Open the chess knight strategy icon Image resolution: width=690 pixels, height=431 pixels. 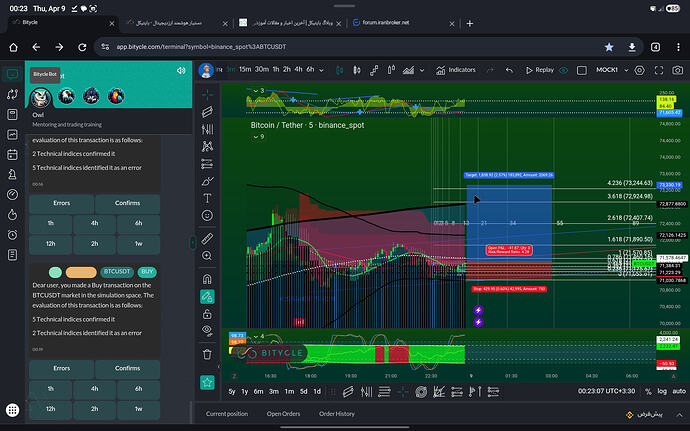tap(12, 174)
